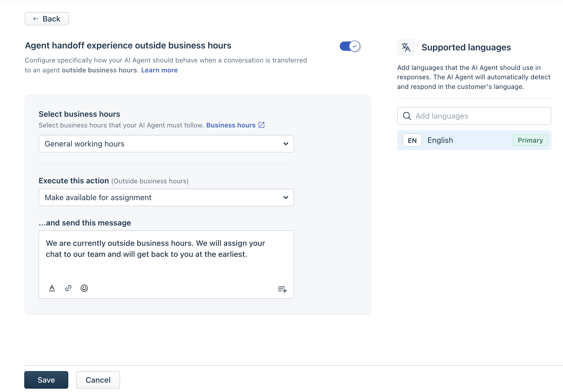Click the Primary label on English
The image size is (563, 392).
point(530,140)
